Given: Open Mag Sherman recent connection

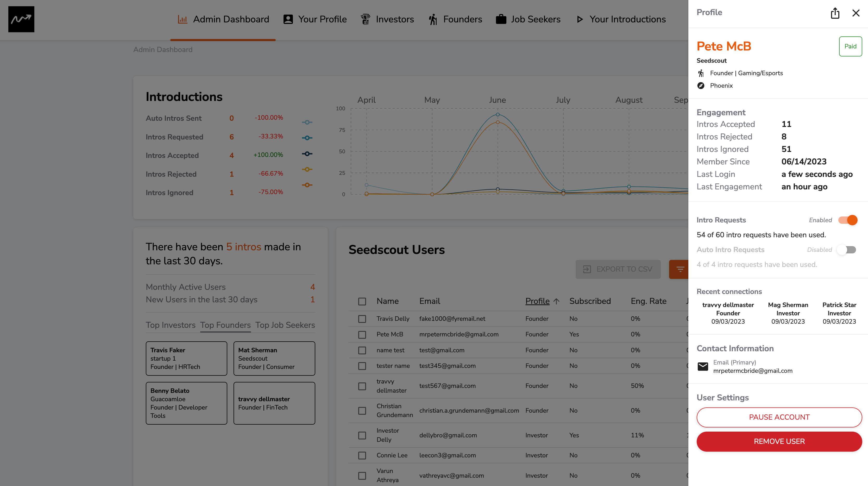Looking at the screenshot, I should (788, 313).
